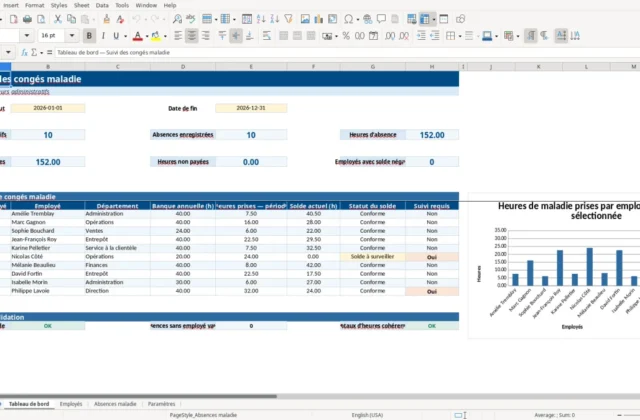Delete a decimal place icon
The width and height of the screenshot is (640, 420).
404,36
